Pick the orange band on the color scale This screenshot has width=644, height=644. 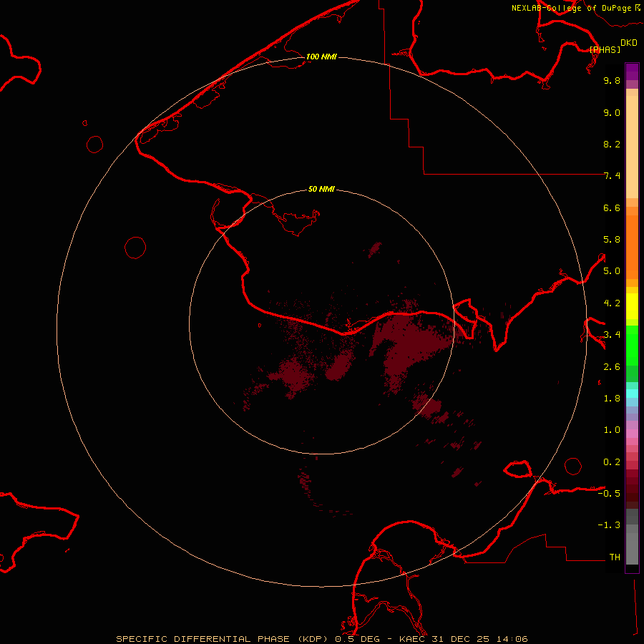(632, 243)
